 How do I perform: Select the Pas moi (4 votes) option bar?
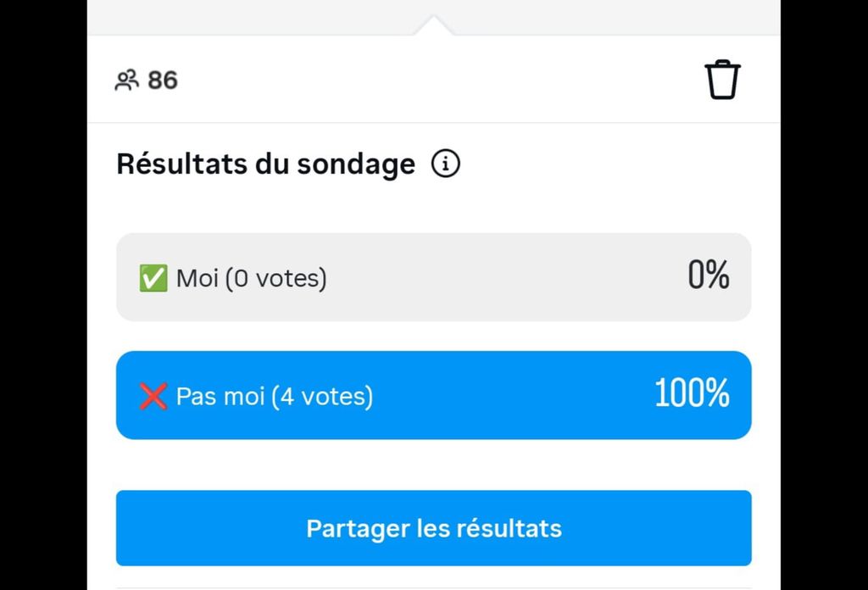(x=433, y=395)
